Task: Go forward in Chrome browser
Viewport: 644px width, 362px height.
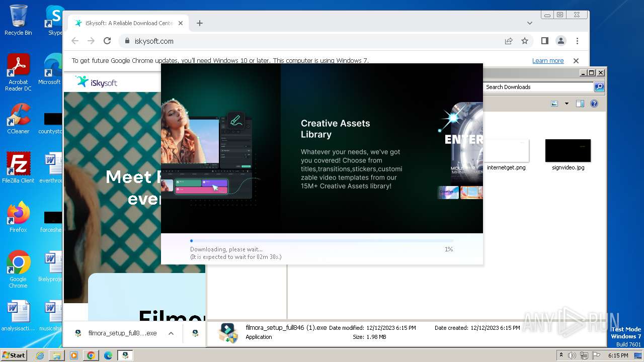Action: tap(91, 41)
